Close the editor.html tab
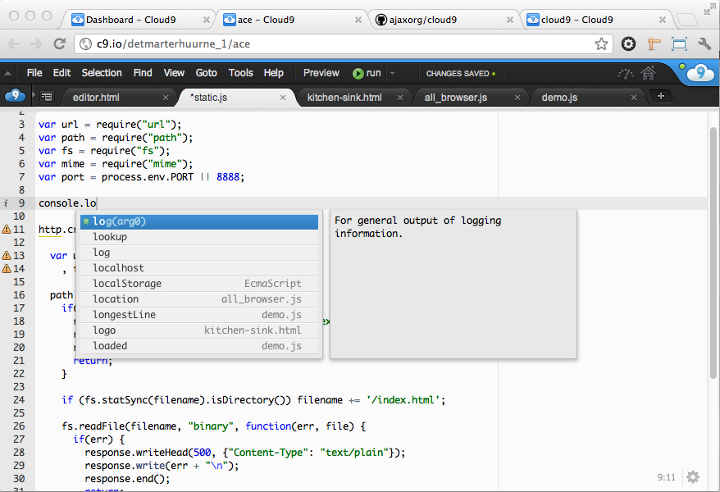 click(166, 97)
